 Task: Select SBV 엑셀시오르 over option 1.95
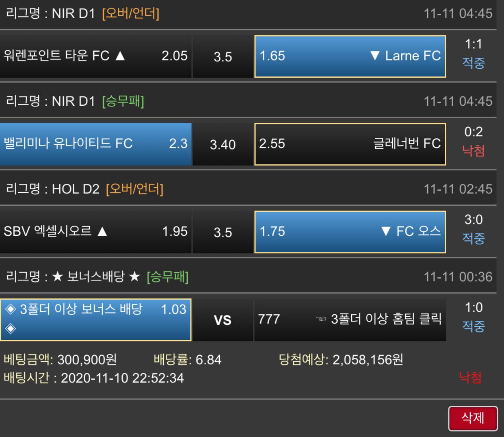[x=95, y=232]
